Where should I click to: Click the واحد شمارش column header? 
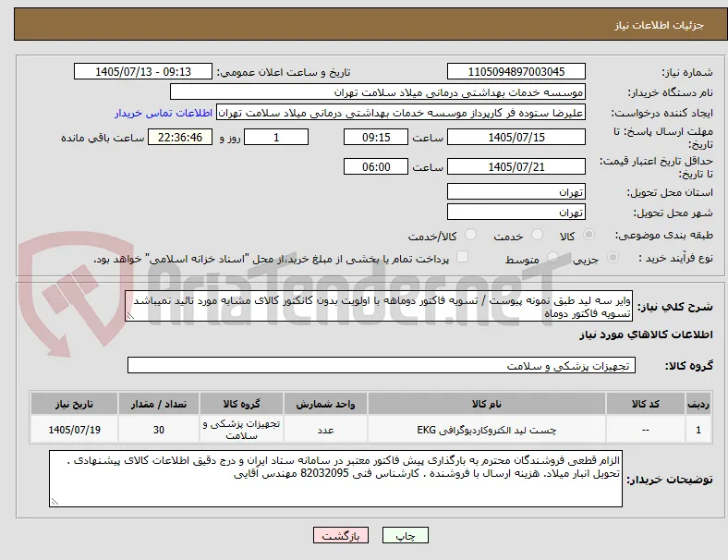coord(325,404)
